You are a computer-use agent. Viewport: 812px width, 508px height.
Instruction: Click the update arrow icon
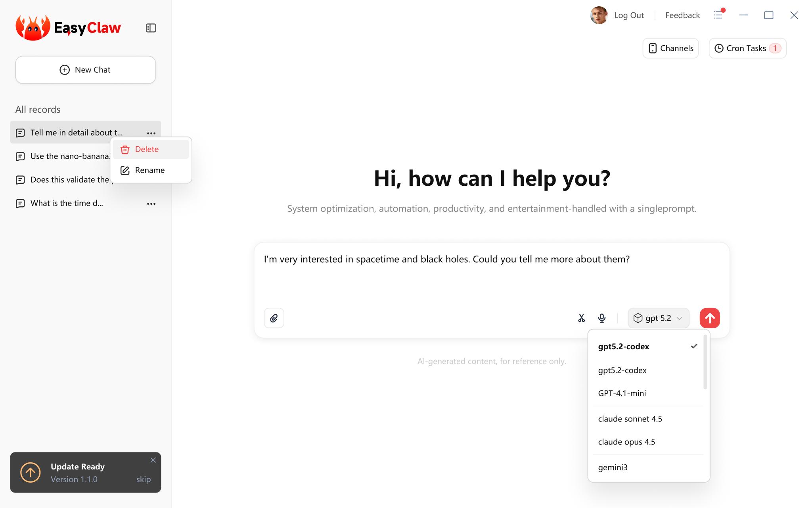coord(31,472)
